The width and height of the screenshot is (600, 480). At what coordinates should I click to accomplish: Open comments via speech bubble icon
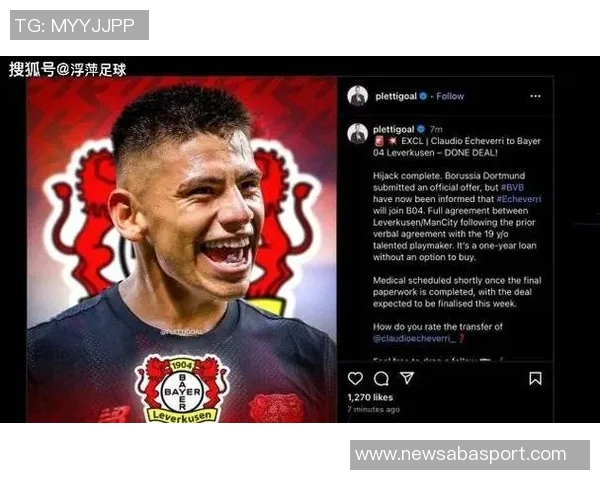[381, 379]
